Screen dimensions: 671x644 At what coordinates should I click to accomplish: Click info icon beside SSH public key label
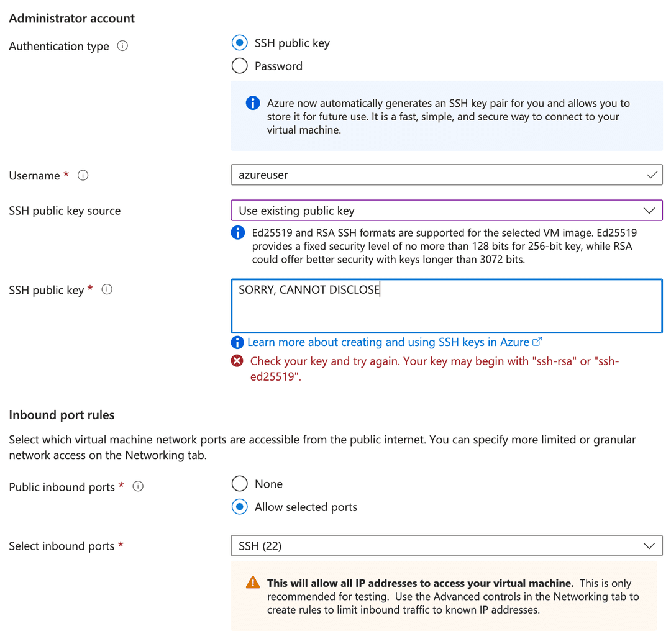click(x=107, y=289)
